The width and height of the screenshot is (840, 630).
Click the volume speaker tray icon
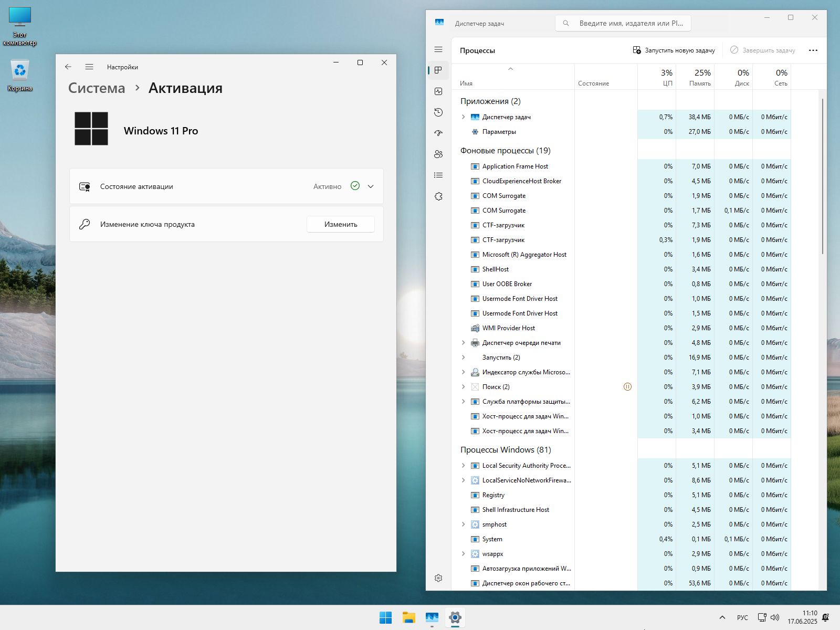click(775, 618)
